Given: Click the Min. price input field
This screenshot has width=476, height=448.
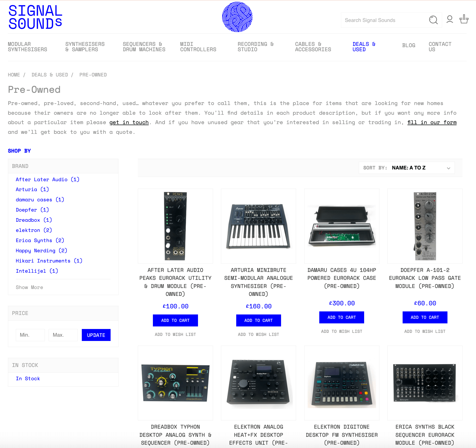Looking at the screenshot, I should click(30, 335).
